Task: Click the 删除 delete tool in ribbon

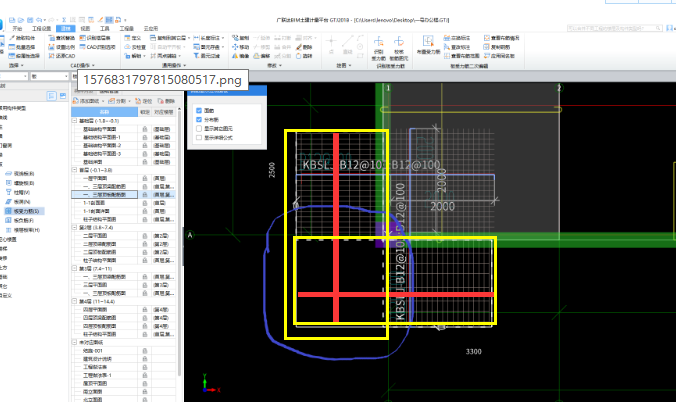Action: [x=304, y=47]
